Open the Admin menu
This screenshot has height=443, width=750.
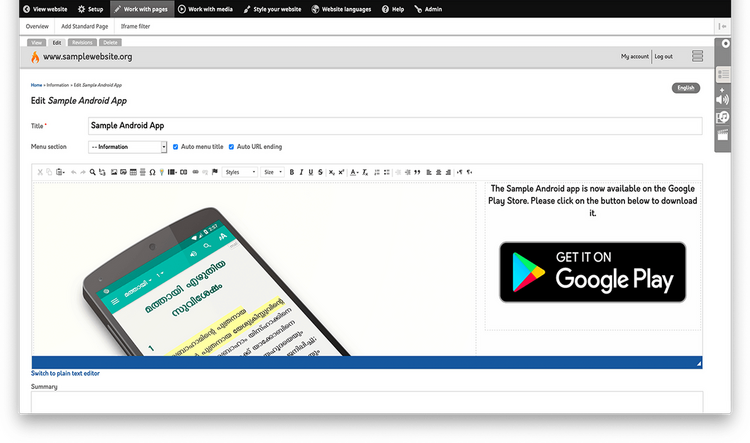428,9
